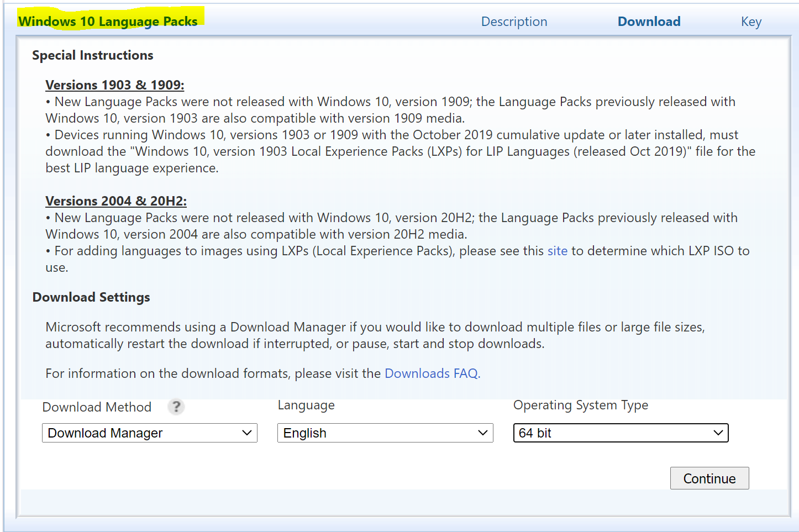This screenshot has height=532, width=799.
Task: Open the Language dropdown showing English
Action: 385,433
